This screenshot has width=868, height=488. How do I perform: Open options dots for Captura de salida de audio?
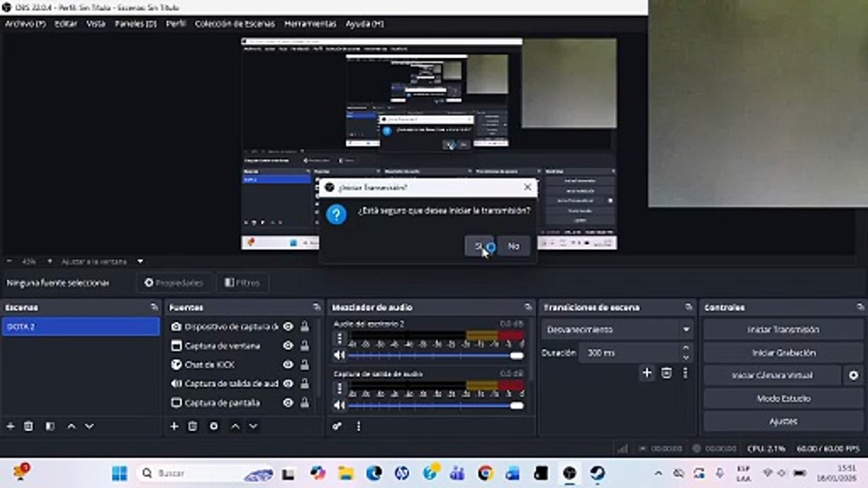[x=340, y=388]
